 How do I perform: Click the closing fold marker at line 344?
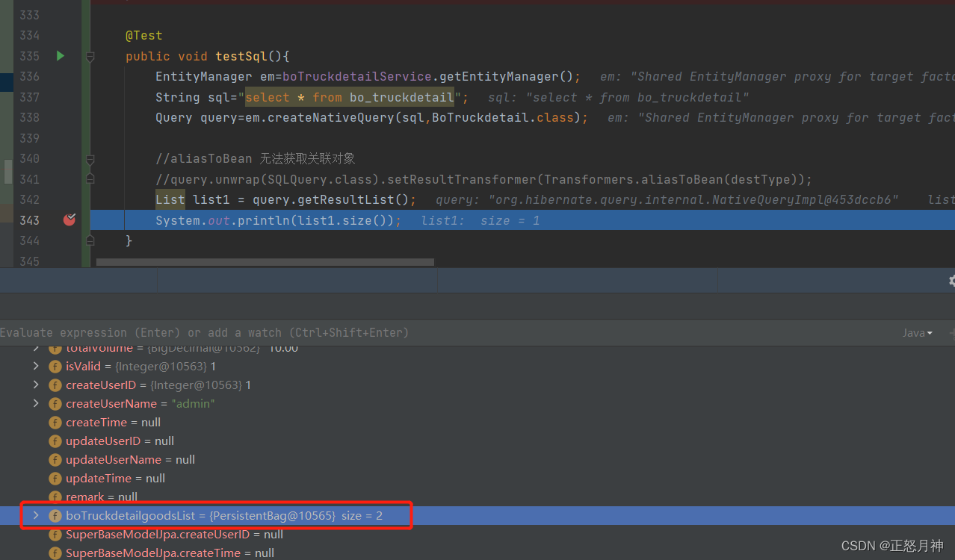click(x=90, y=240)
